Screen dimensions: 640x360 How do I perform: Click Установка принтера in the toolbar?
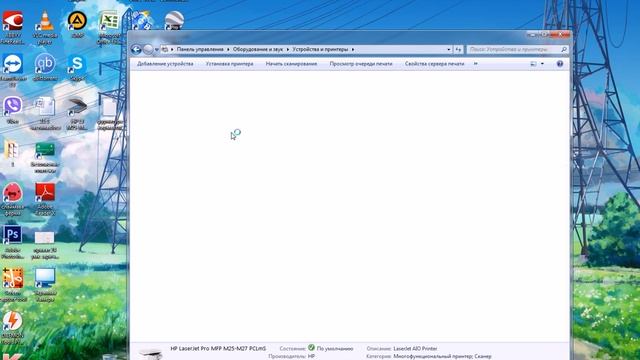(x=229, y=64)
